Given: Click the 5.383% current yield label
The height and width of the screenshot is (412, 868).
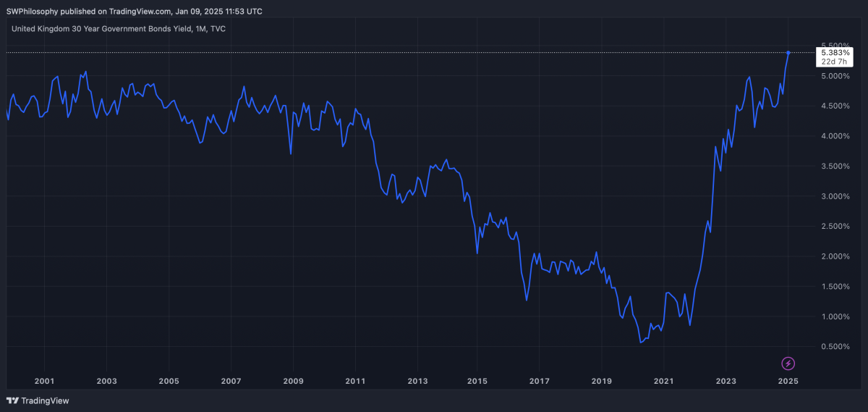Looking at the screenshot, I should pyautogui.click(x=838, y=53).
